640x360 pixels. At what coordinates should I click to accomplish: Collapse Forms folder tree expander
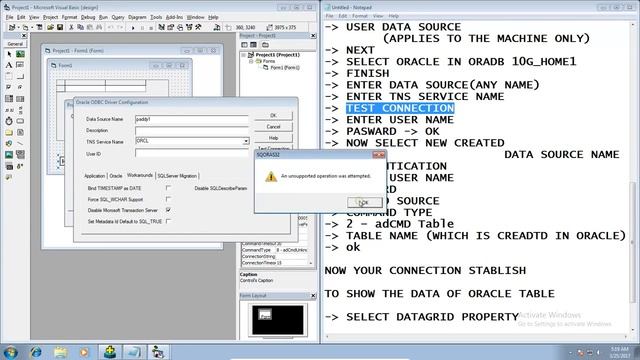pyautogui.click(x=251, y=61)
